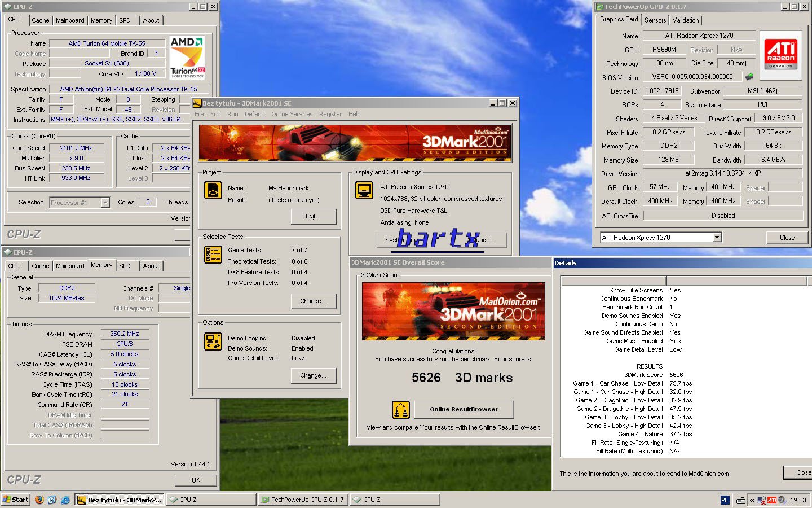Open About tab in top CPU-Z window
The width and height of the screenshot is (812, 508).
(x=151, y=20)
